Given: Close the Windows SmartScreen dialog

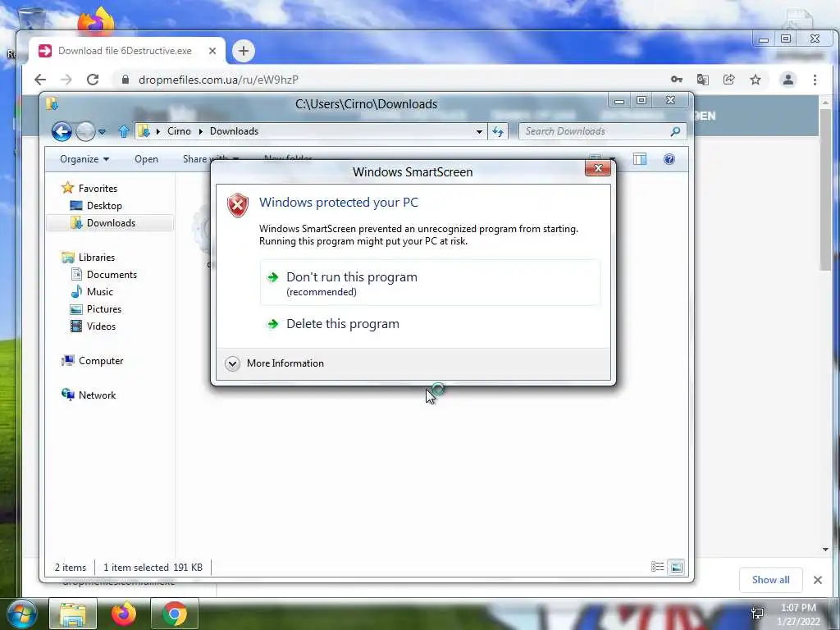Looking at the screenshot, I should [x=598, y=168].
